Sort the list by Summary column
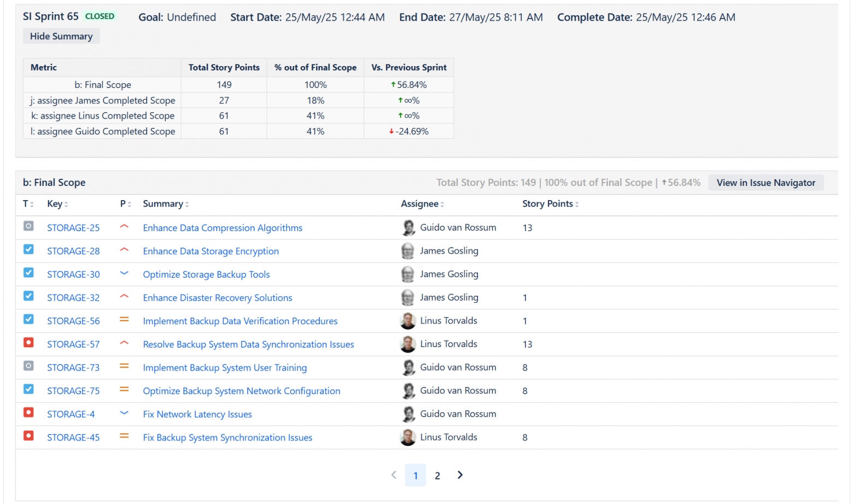This screenshot has height=504, width=853. coord(166,204)
